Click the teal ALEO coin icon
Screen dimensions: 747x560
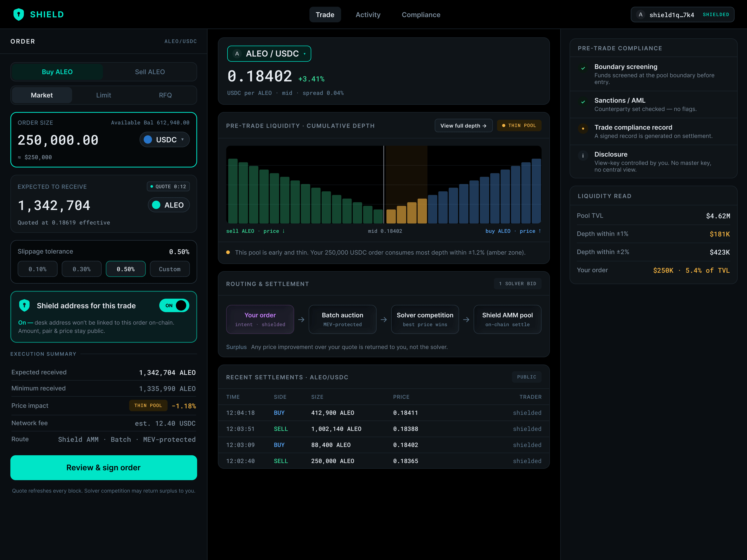click(156, 205)
